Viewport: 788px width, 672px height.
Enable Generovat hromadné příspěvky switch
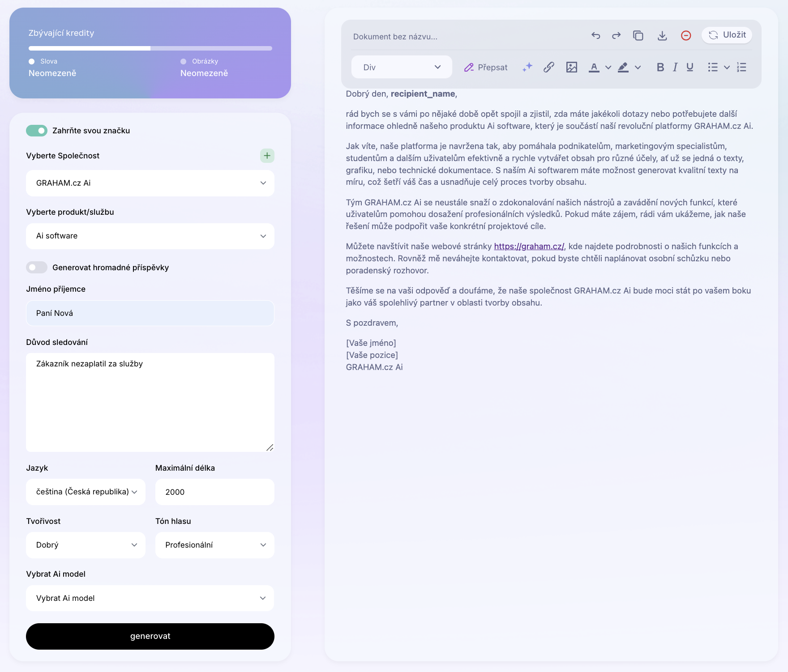click(37, 268)
